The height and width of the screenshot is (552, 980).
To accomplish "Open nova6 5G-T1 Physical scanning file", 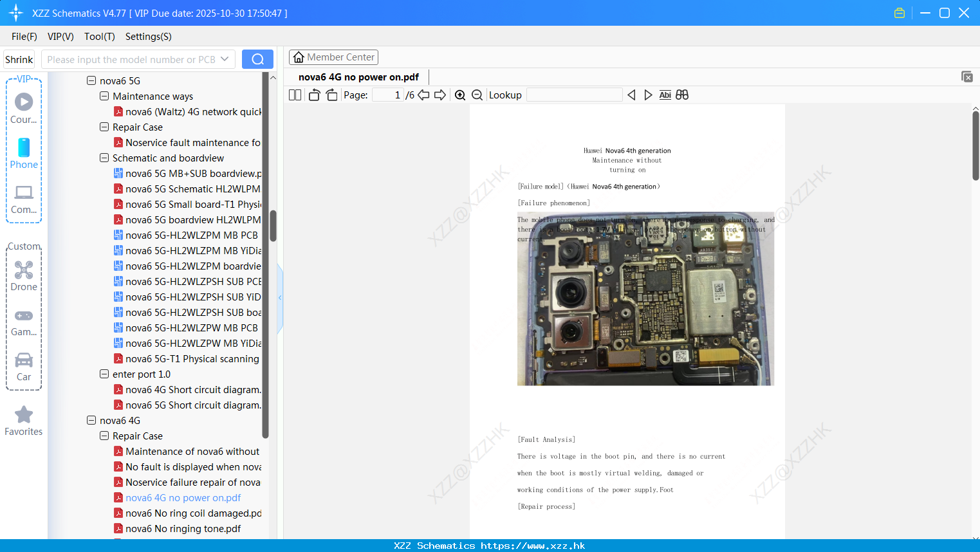I will point(187,359).
